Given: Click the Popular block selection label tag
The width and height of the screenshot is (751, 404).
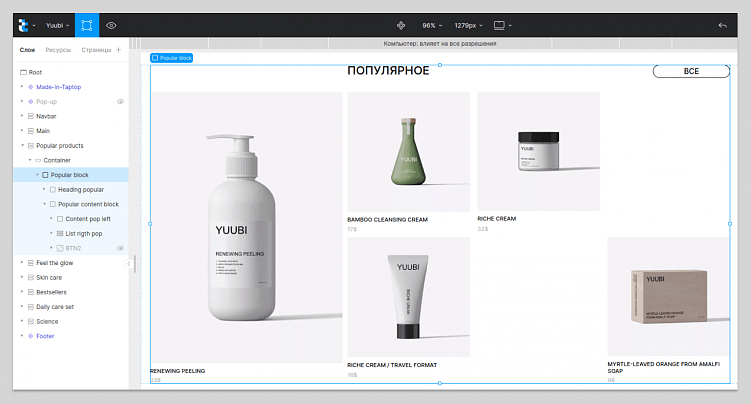Looking at the screenshot, I should click(x=171, y=58).
